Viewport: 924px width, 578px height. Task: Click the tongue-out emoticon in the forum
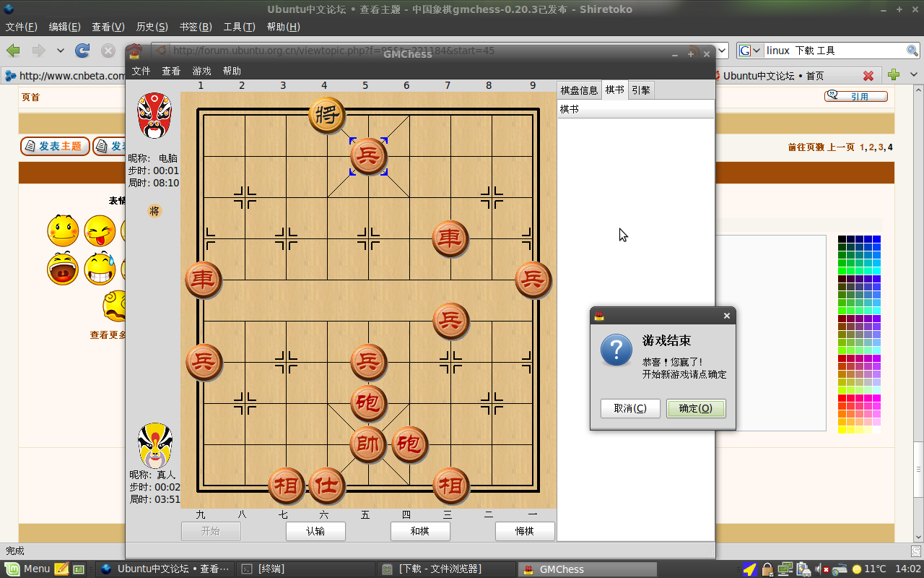pos(100,230)
